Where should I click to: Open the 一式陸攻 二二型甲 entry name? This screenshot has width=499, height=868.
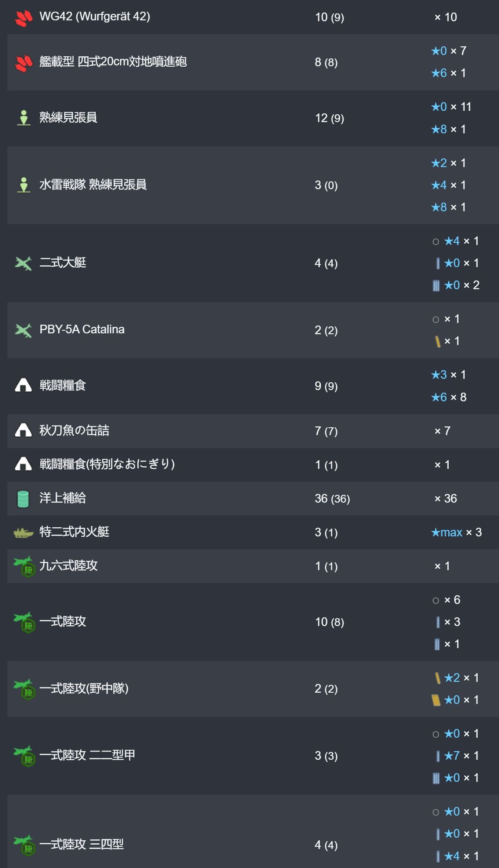point(87,755)
